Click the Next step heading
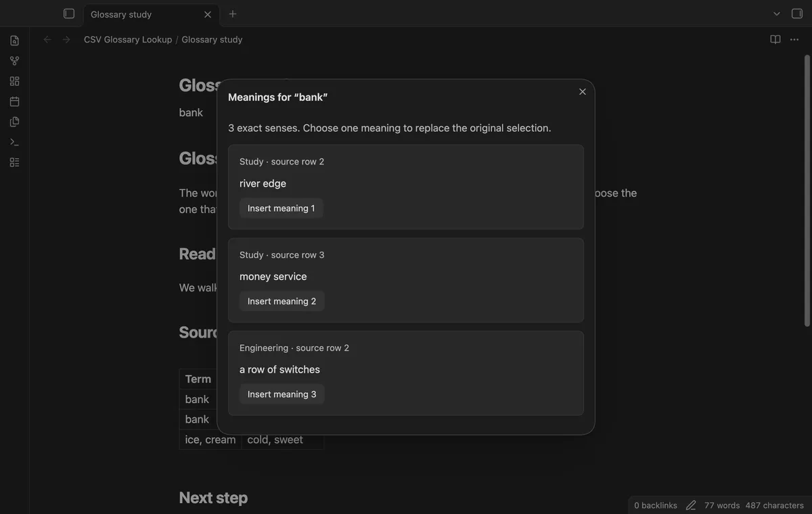Screen dimensions: 812x514 [213, 498]
